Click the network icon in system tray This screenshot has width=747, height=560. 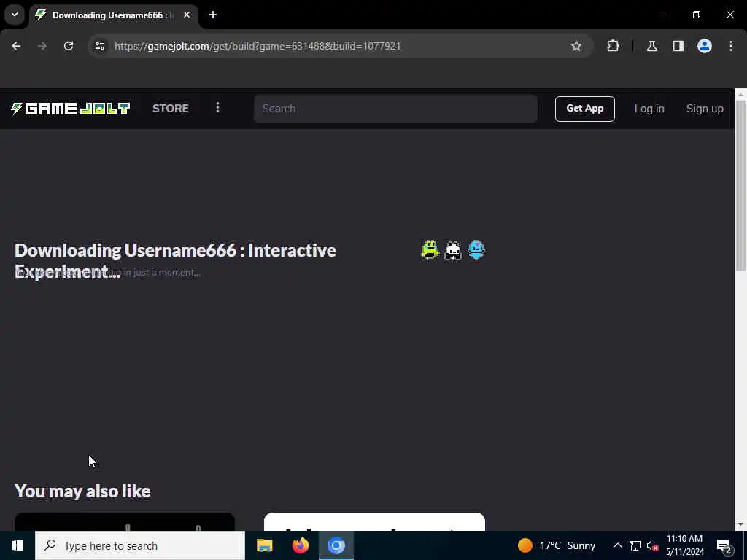(635, 545)
